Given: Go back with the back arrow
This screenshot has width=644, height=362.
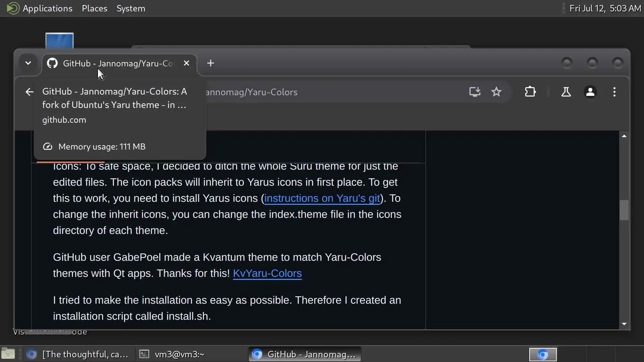Looking at the screenshot, I should 29,92.
